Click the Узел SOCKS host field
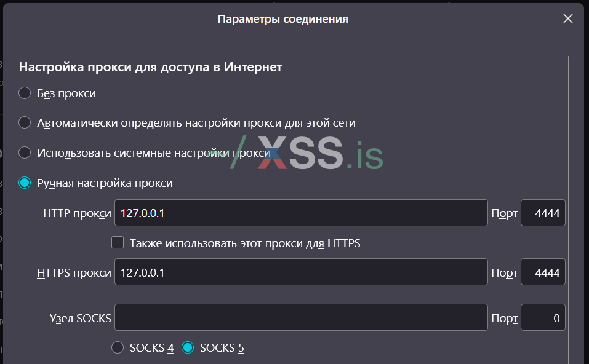The width and height of the screenshot is (589, 364). point(301,318)
